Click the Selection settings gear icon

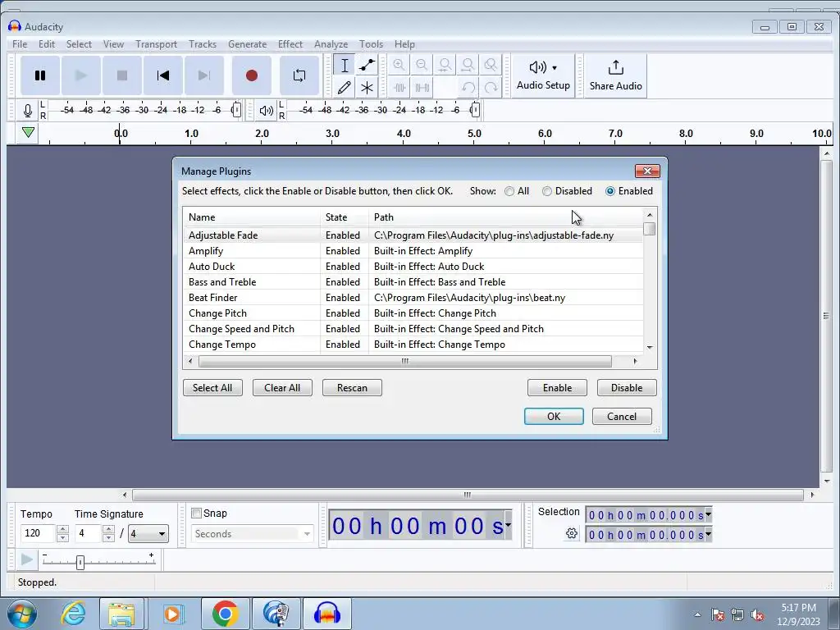click(x=572, y=533)
